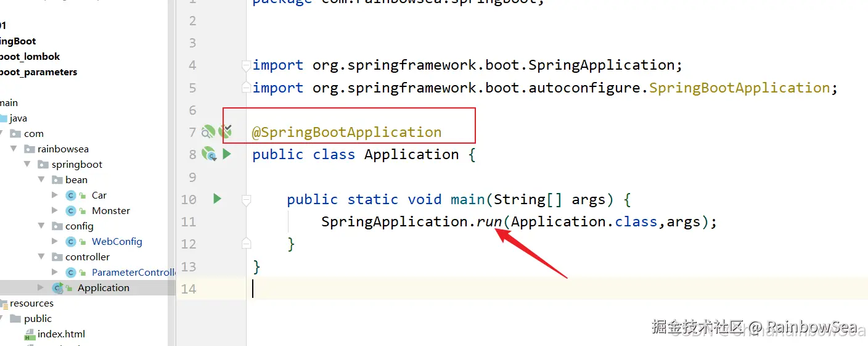This screenshot has height=346, width=868.
Task: Click the springboot package folder icon
Action: tap(43, 165)
